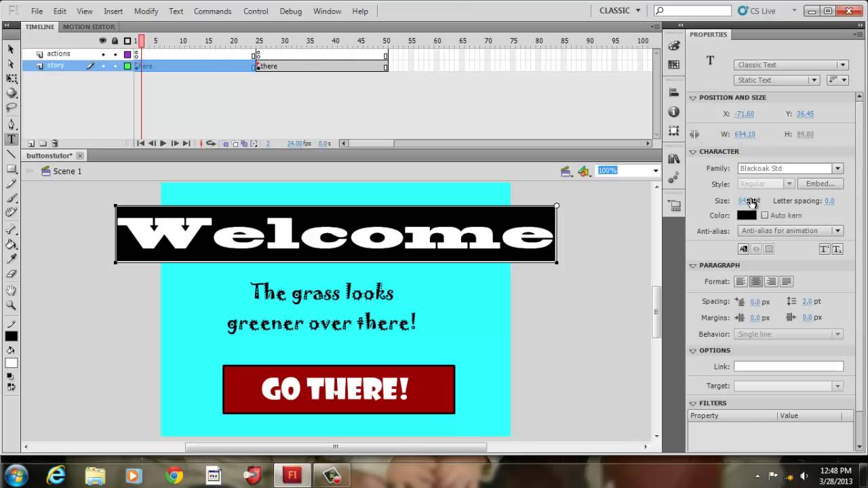Open the Modify menu
Screen dimensions: 868x488
(146, 11)
